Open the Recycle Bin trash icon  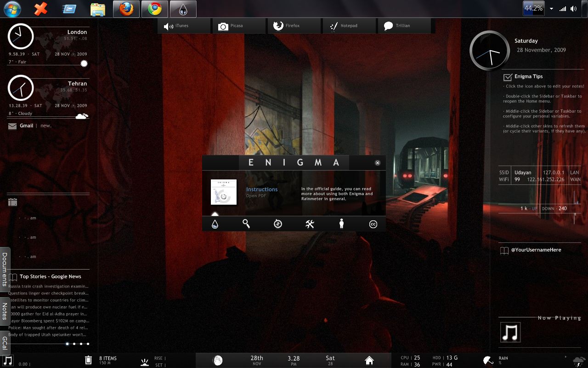[88, 360]
